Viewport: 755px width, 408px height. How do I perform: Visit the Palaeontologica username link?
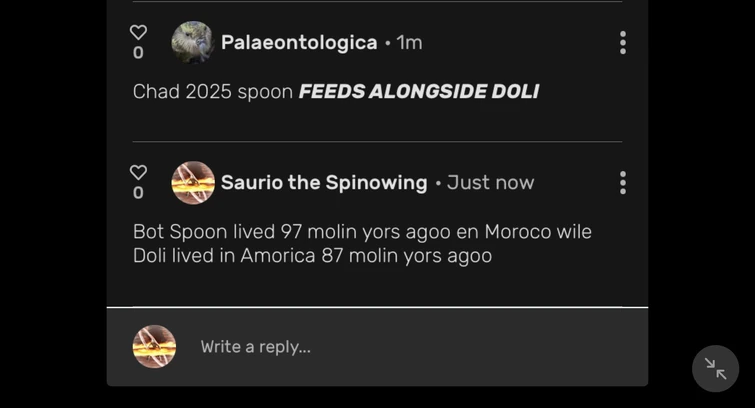click(x=299, y=42)
